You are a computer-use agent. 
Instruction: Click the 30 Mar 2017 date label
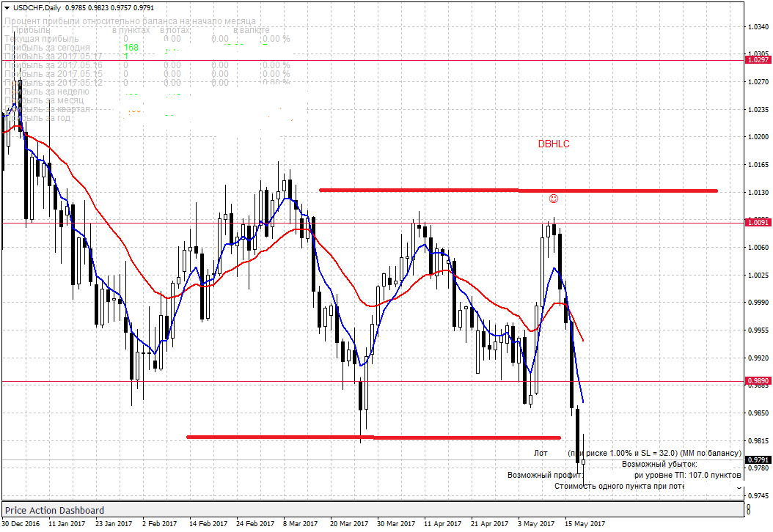click(x=396, y=524)
